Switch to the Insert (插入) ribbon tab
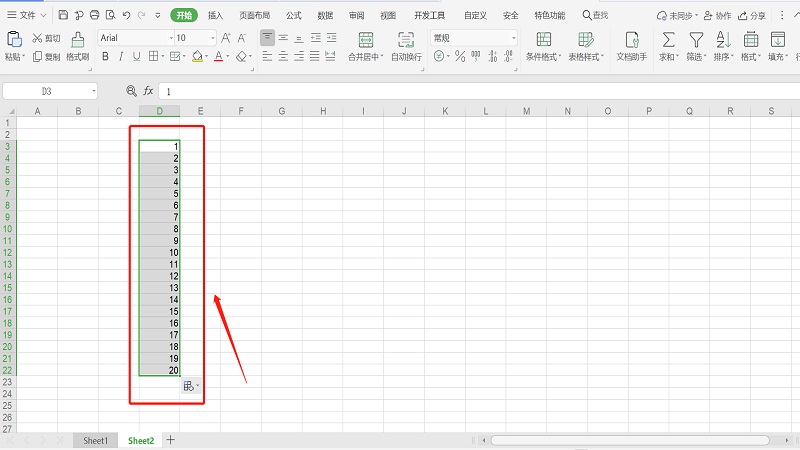 tap(216, 16)
